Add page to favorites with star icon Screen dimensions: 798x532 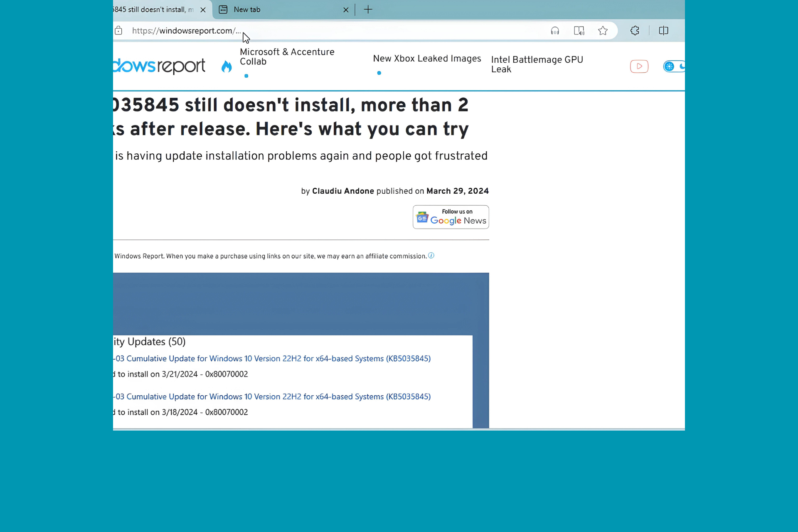(603, 31)
